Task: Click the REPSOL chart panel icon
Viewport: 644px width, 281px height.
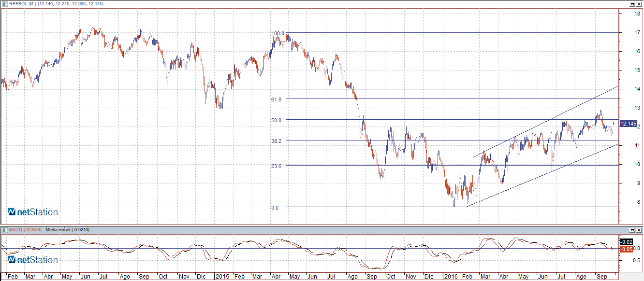Action: coord(5,4)
